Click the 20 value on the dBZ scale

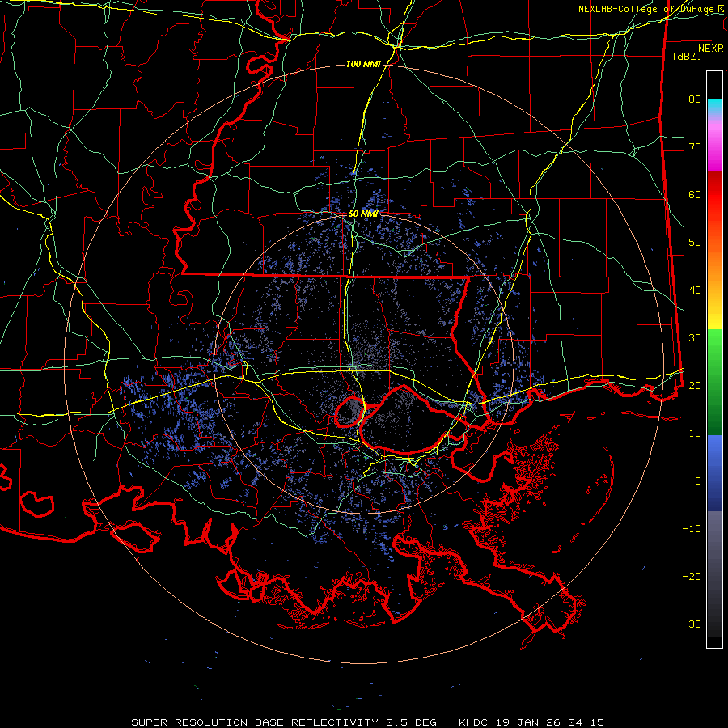tap(695, 385)
